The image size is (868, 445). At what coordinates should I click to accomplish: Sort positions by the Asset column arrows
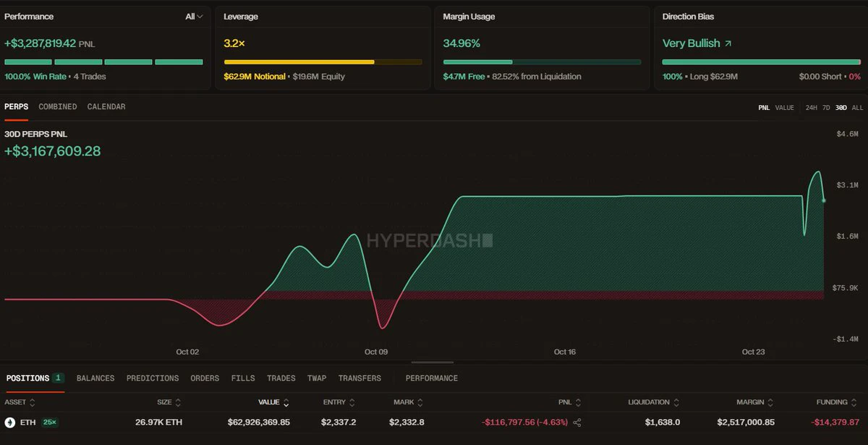coord(32,402)
